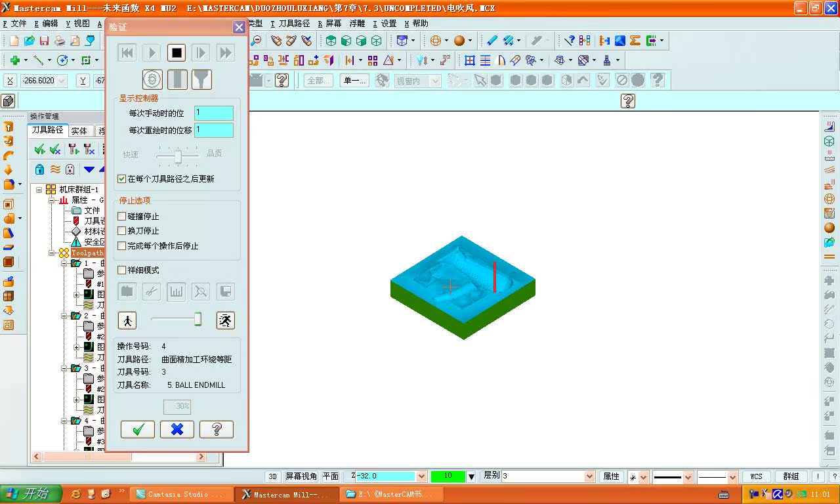Collapse the 机床群组-1 tree node
The image size is (840, 504).
(39, 190)
